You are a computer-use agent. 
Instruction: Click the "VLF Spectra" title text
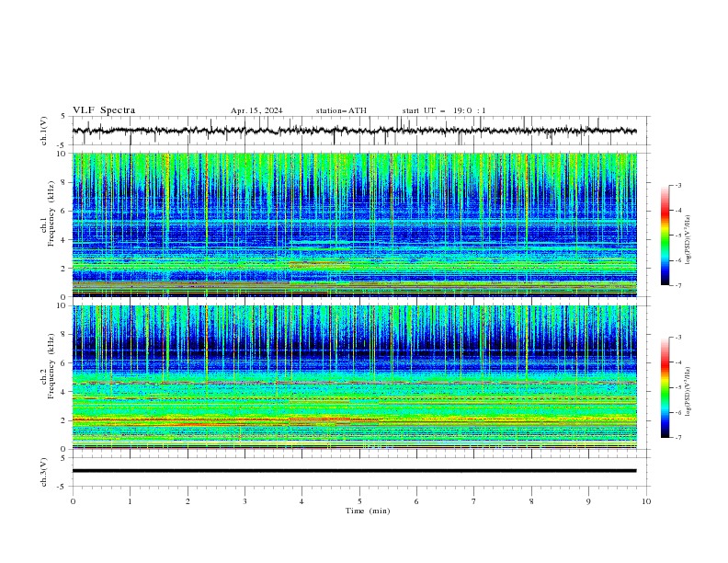coord(104,110)
